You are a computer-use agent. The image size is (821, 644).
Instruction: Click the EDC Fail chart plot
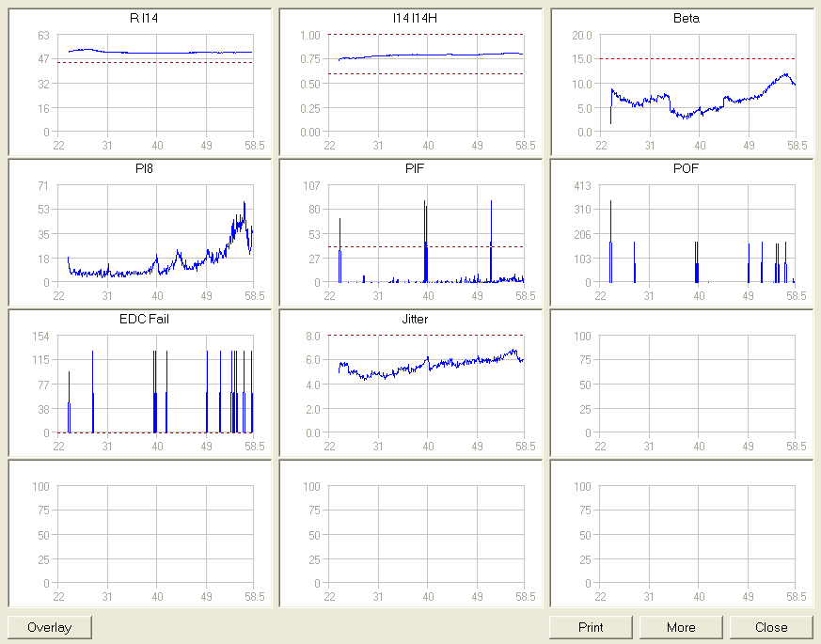pyautogui.click(x=155, y=384)
